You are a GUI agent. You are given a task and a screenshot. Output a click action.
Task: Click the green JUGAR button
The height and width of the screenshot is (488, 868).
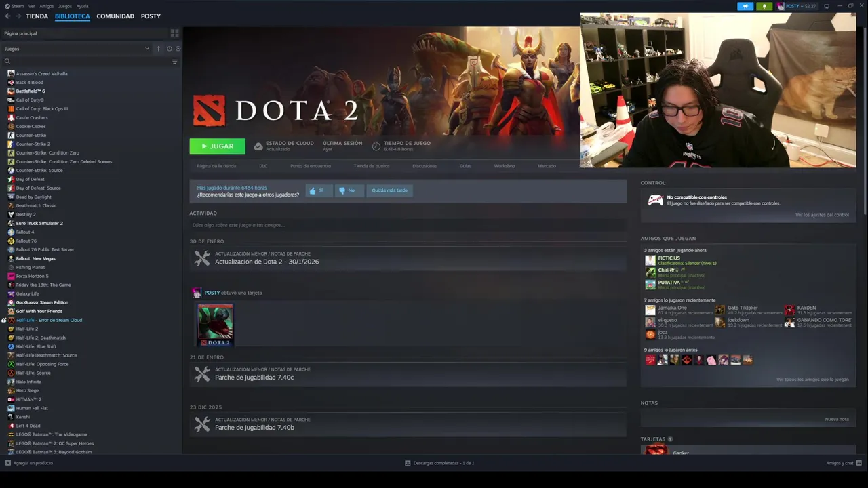pyautogui.click(x=217, y=146)
